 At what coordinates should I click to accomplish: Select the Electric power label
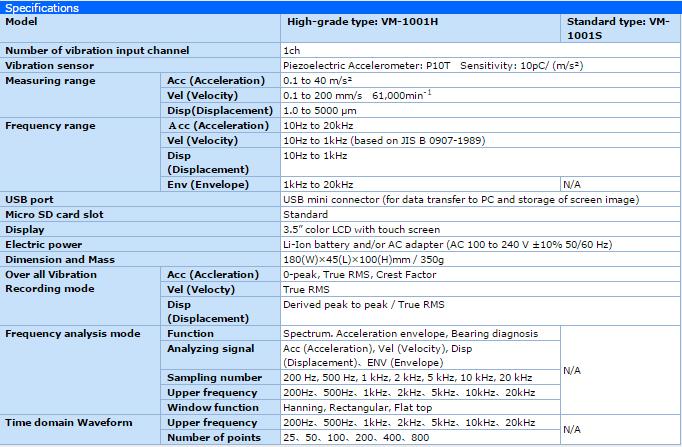(x=43, y=244)
